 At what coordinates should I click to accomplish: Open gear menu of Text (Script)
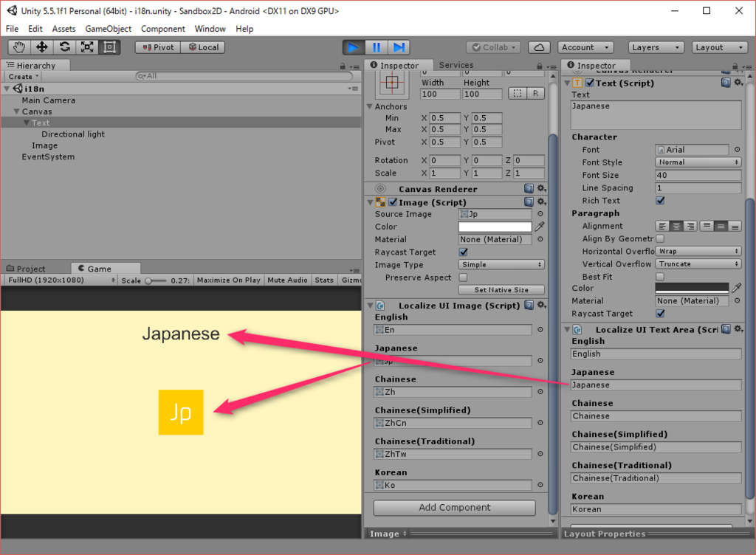pos(738,83)
